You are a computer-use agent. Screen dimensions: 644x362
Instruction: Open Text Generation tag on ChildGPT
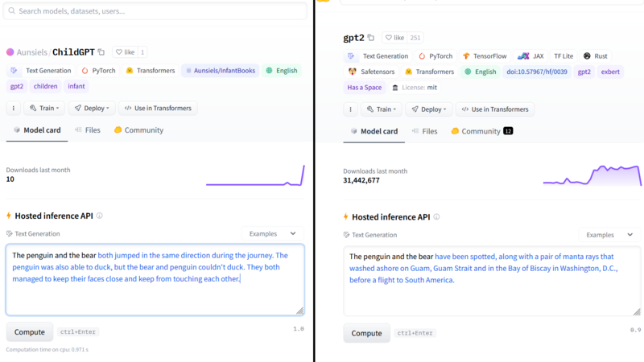(41, 71)
